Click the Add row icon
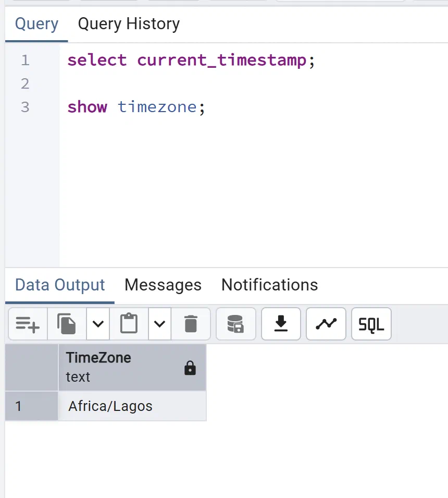The image size is (448, 498). 28,324
